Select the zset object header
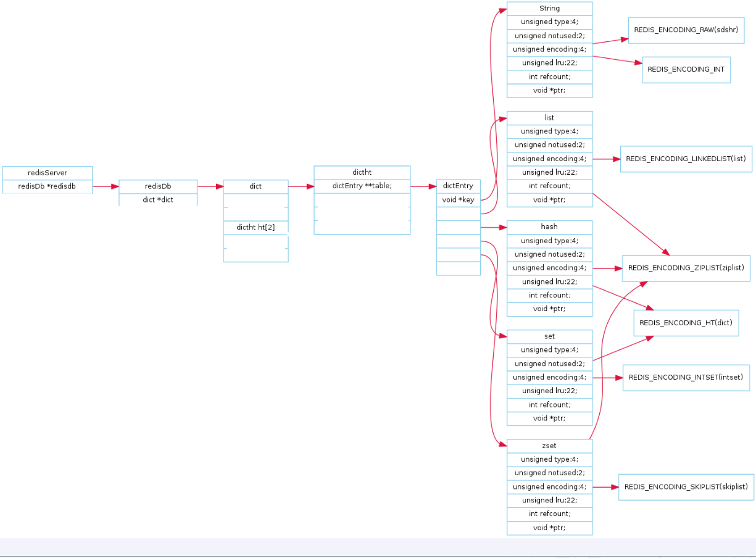Image resolution: width=756 pixels, height=558 pixels. (549, 446)
